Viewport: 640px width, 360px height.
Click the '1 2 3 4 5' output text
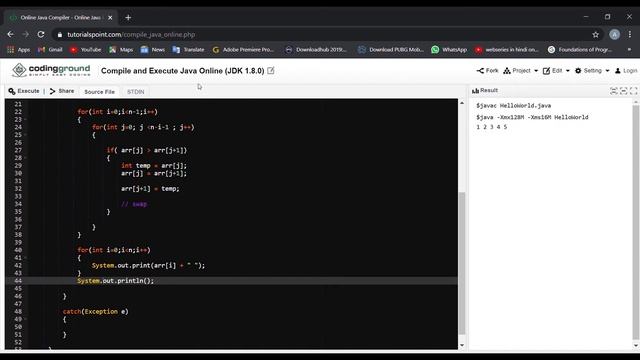coord(491,127)
